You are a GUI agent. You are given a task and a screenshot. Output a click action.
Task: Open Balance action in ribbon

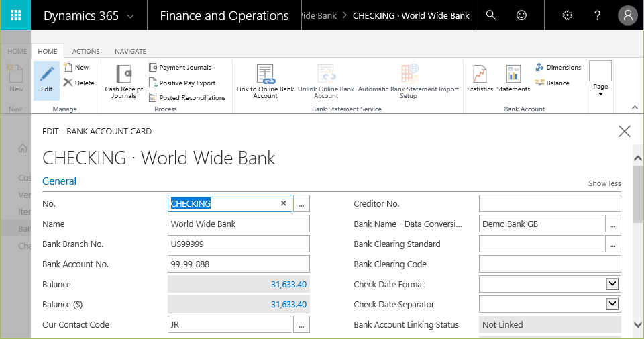coord(552,83)
